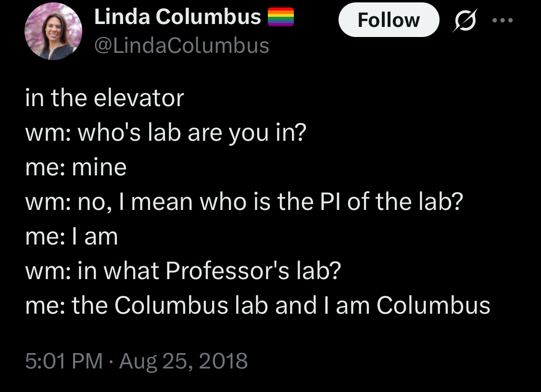
Task: Click the Aug 25, 2018 date
Action: [183, 360]
